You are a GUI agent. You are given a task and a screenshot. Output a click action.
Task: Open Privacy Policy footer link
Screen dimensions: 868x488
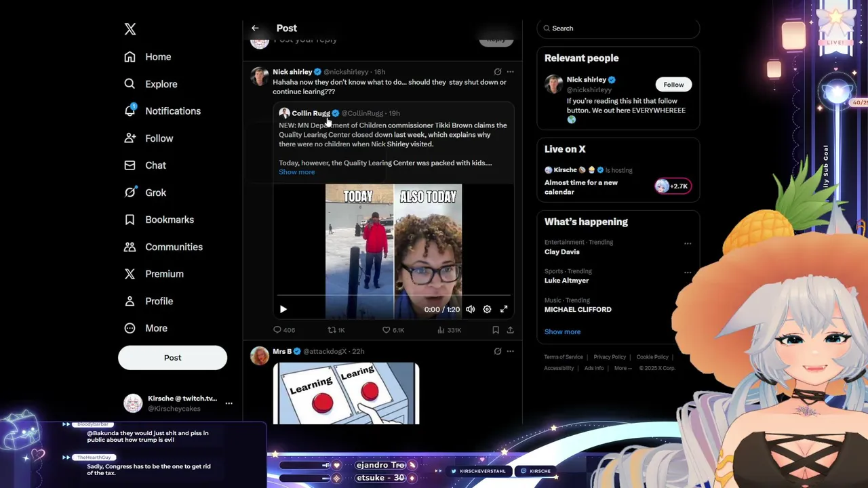(610, 357)
